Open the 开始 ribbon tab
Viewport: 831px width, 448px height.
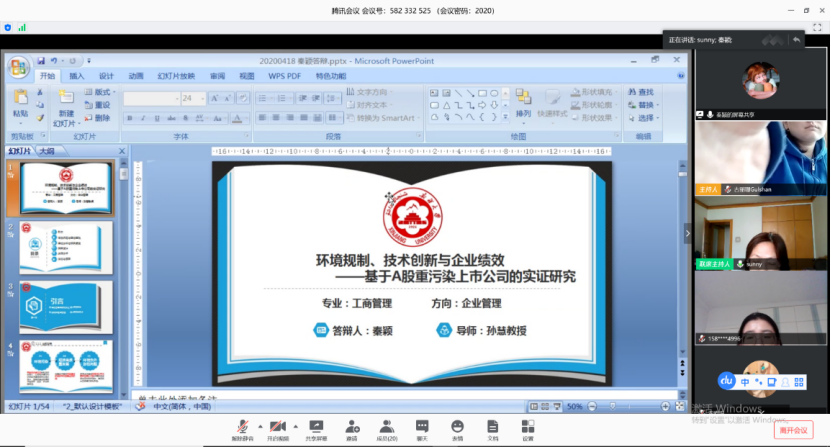[47, 76]
